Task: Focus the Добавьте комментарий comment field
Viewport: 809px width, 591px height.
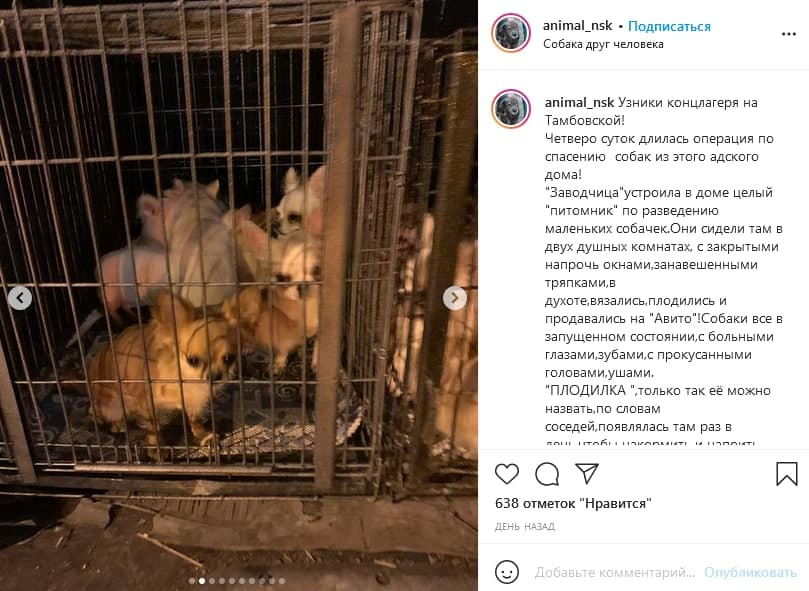Action: 614,572
